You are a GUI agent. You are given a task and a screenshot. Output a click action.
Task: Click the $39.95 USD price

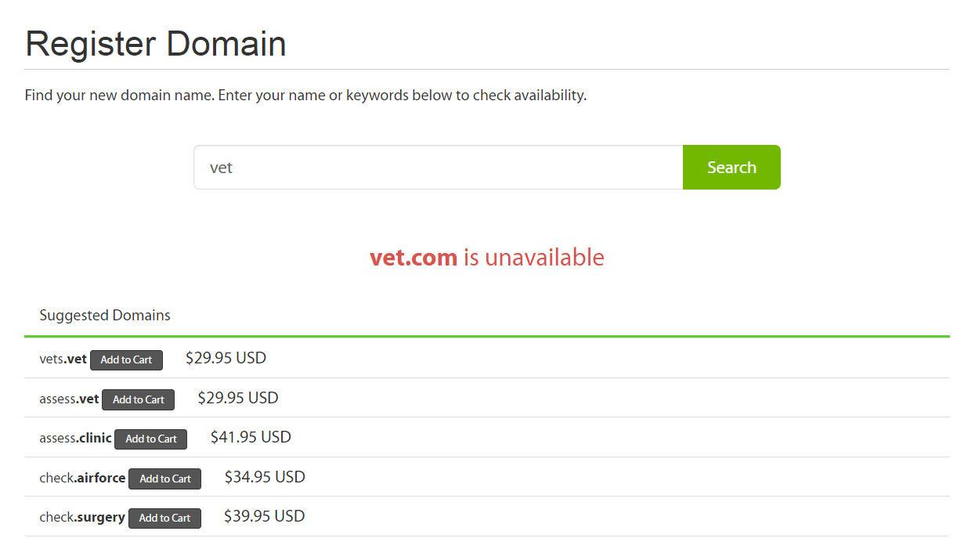point(264,516)
